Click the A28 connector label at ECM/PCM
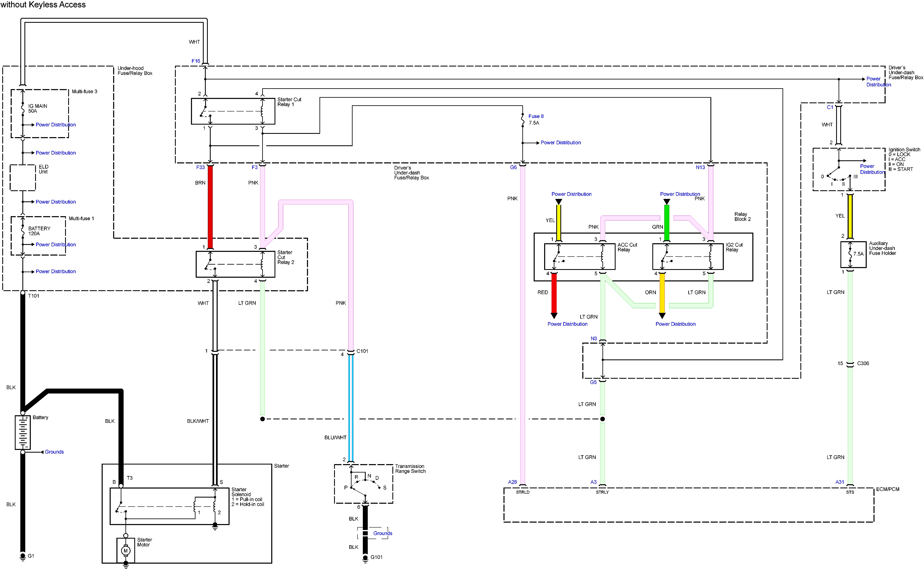Image resolution: width=924 pixels, height=569 pixels. click(512, 482)
